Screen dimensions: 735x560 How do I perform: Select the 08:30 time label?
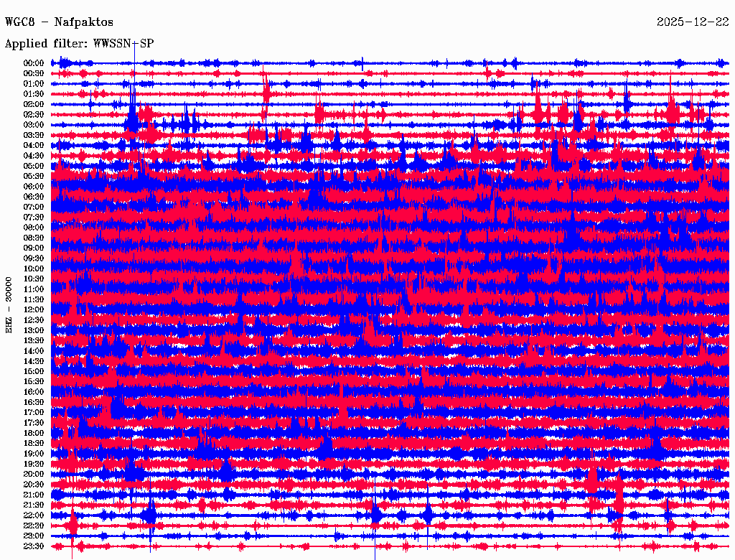click(x=34, y=238)
